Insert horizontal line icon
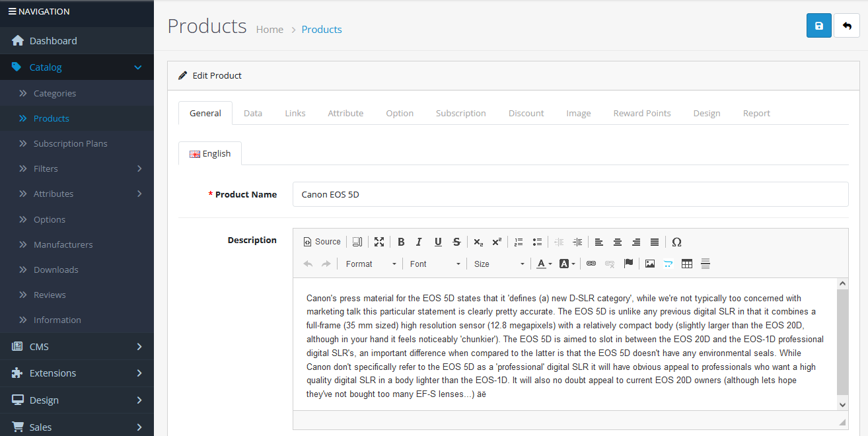The width and height of the screenshot is (868, 436). pos(705,264)
